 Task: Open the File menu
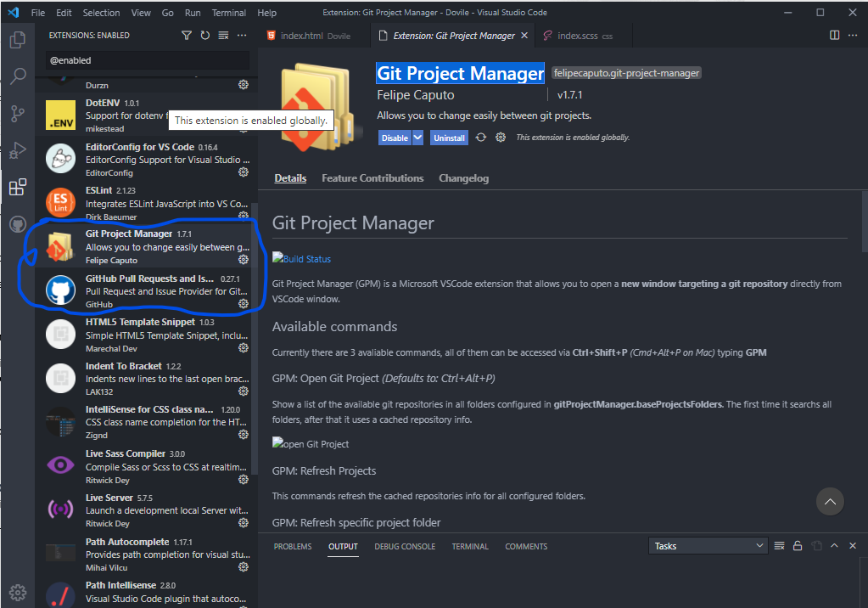[x=38, y=13]
